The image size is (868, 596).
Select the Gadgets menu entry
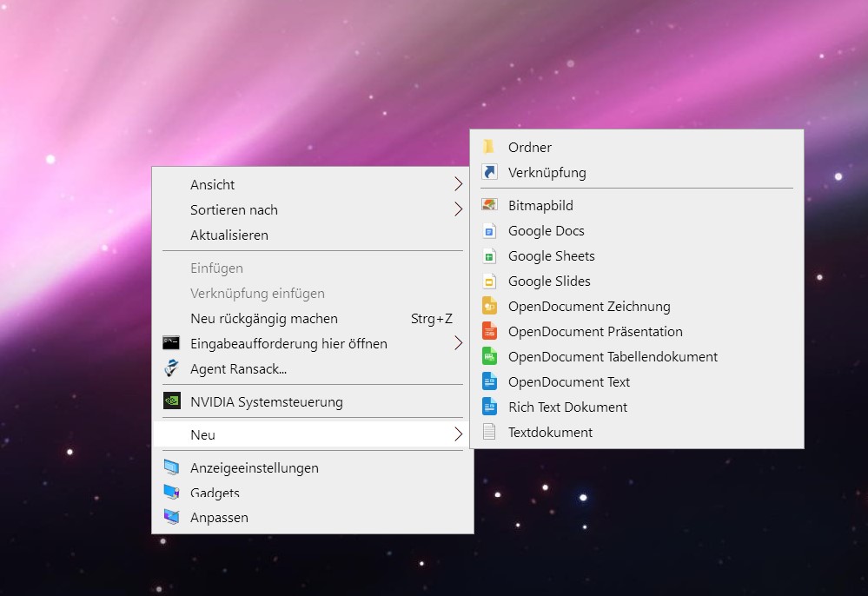pos(313,493)
